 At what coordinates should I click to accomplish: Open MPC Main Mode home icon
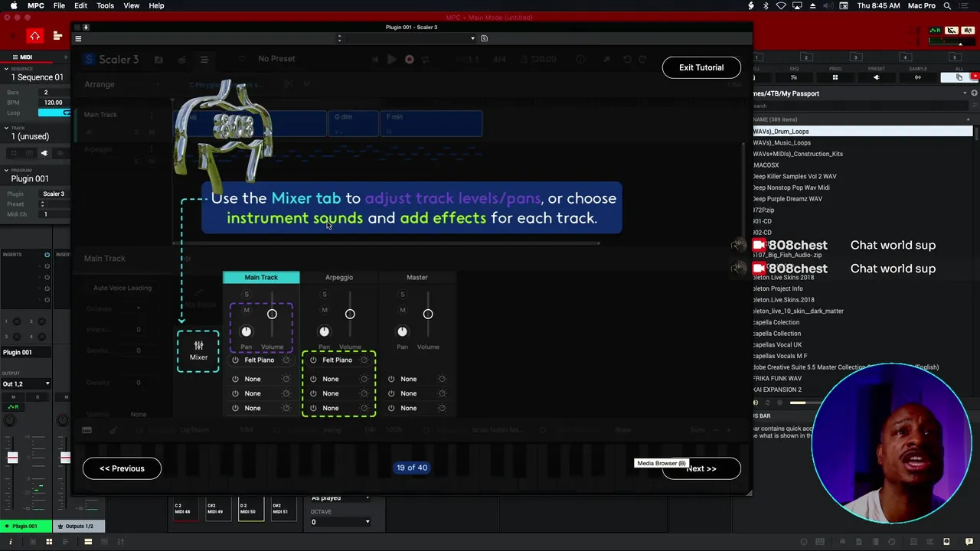tap(34, 36)
